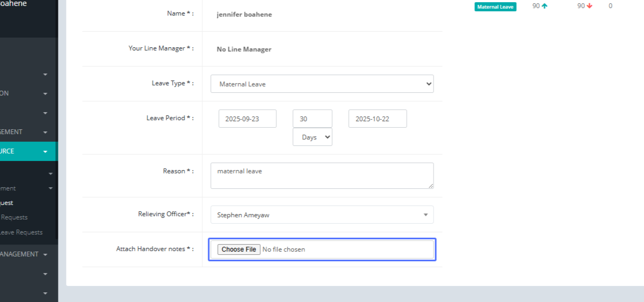Open the Days unit dropdown
This screenshot has width=644, height=302.
tap(312, 137)
